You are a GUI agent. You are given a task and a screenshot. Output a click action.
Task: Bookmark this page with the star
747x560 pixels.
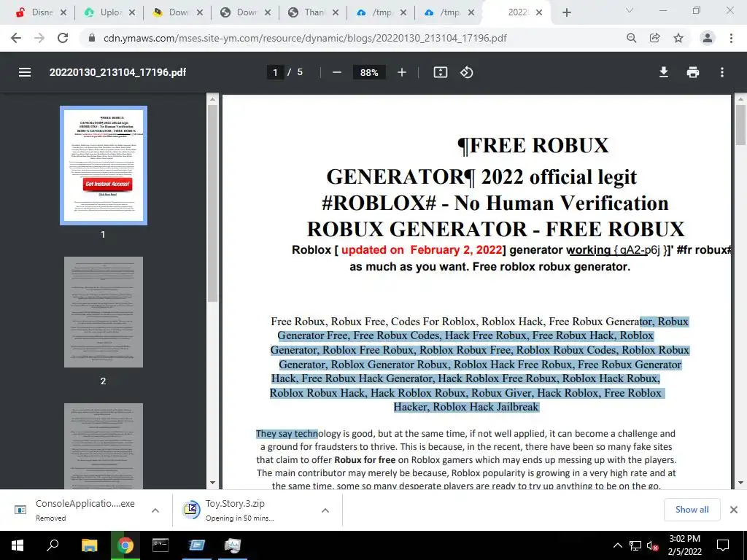(x=678, y=38)
